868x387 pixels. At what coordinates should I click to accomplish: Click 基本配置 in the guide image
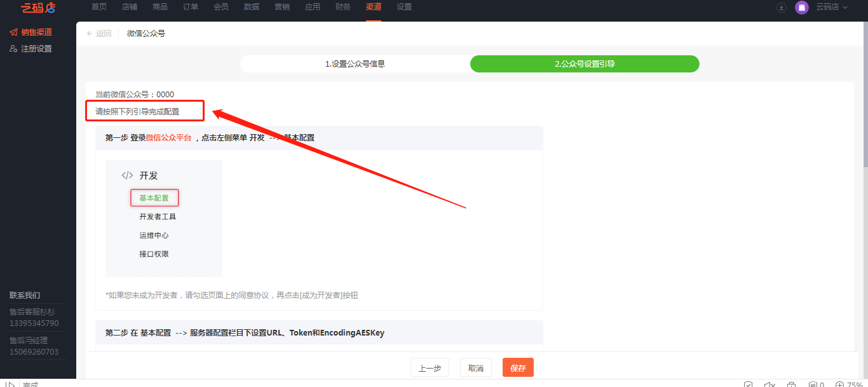pyautogui.click(x=154, y=198)
